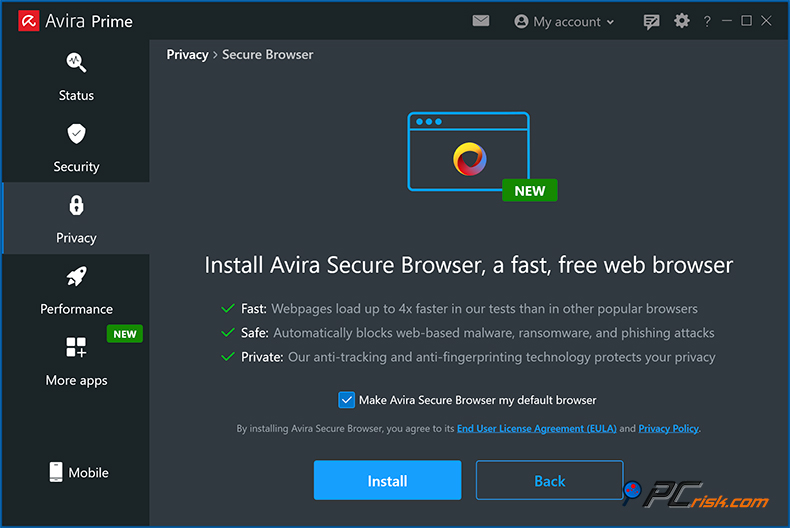
Task: Open the End User License Agreement link
Action: point(537,428)
